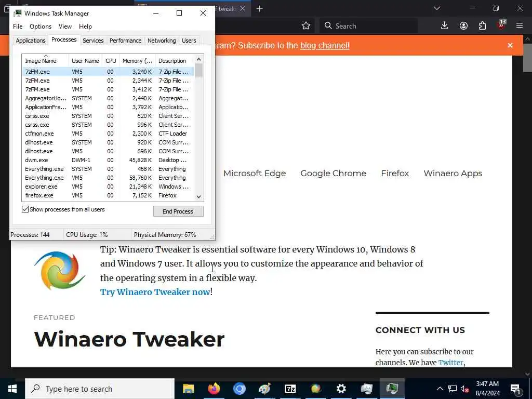
Task: Dismiss the orange banner with X
Action: pyautogui.click(x=510, y=45)
